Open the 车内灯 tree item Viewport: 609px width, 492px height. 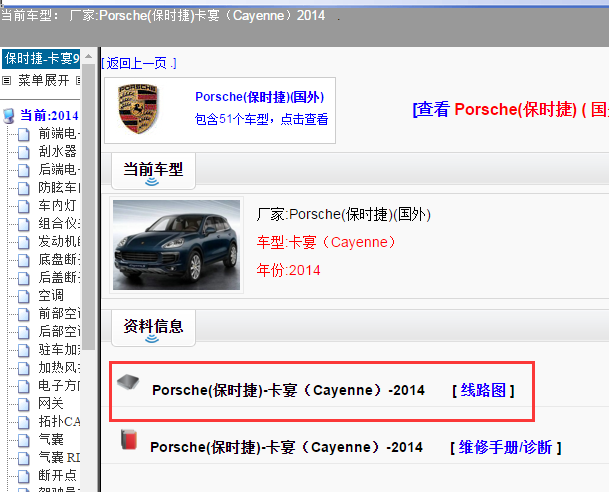coord(57,205)
